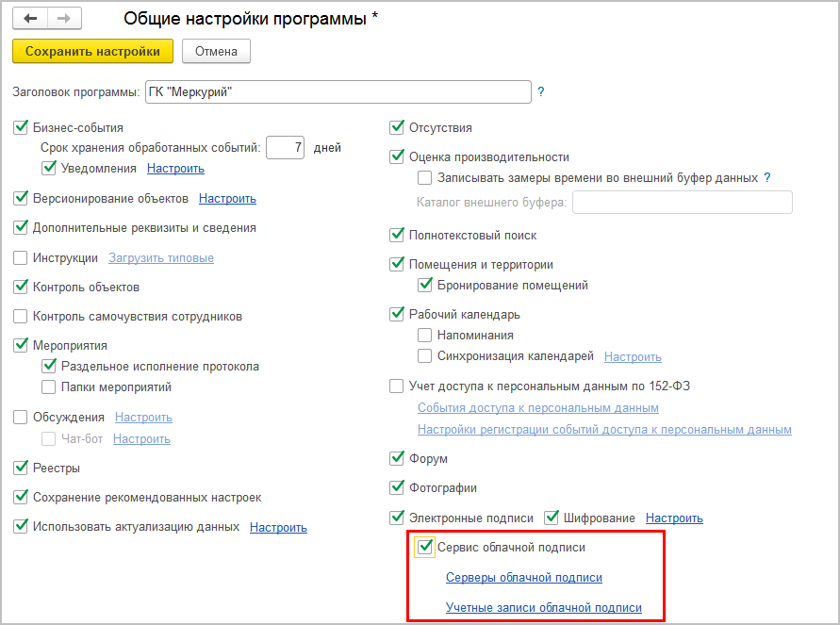Click Настроить link next to Шифрование
Screen dimensions: 840x625
674,518
